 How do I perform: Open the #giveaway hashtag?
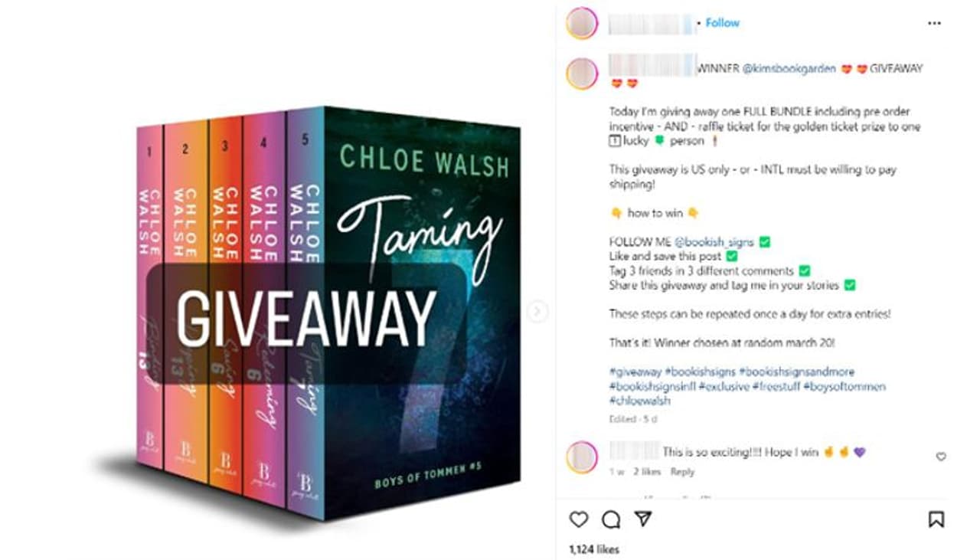coord(635,372)
